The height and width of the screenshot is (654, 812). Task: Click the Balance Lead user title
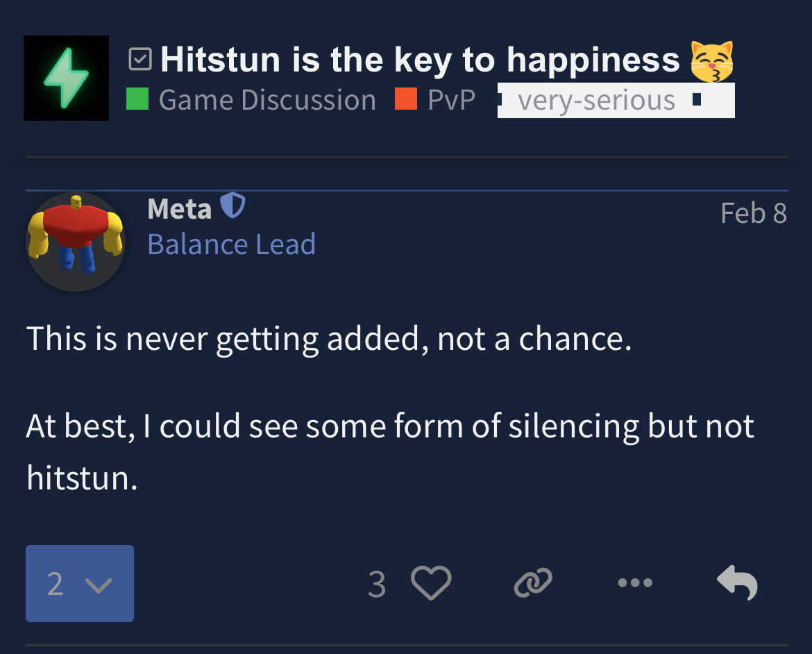232,244
